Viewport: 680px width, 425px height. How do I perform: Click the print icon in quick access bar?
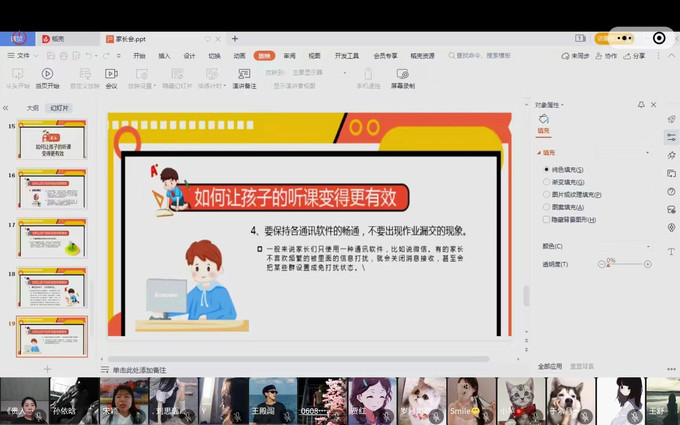pos(64,56)
